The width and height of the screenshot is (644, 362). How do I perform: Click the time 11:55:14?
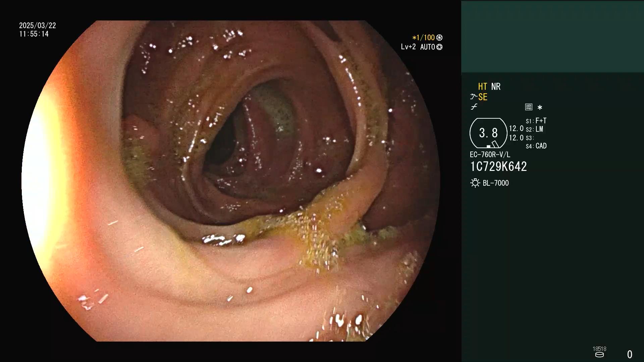(x=34, y=34)
